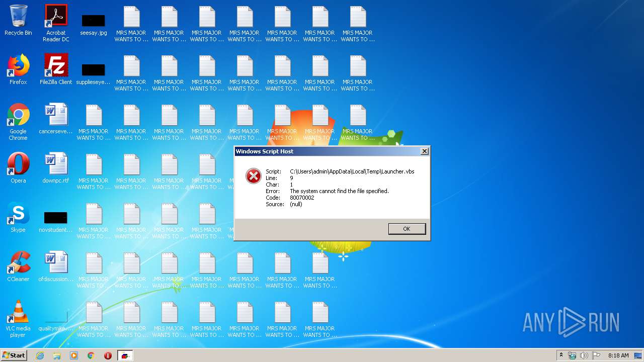Click the error code 80070002

click(x=302, y=198)
